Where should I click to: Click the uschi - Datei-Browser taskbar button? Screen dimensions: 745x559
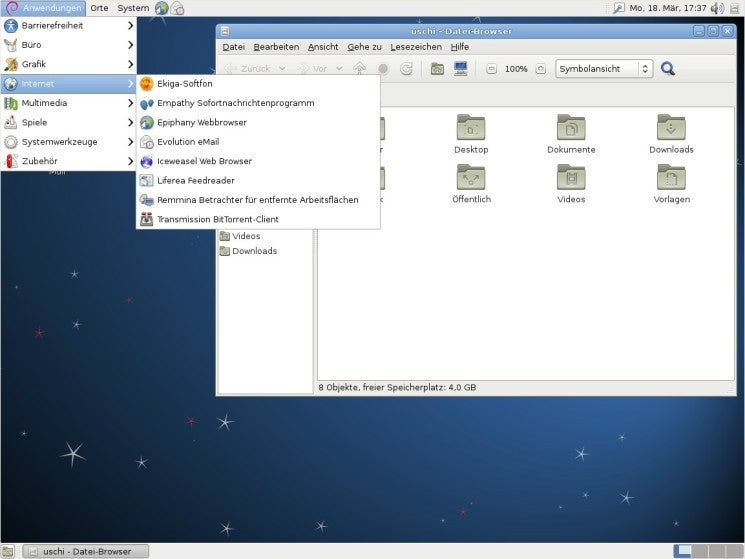86,551
